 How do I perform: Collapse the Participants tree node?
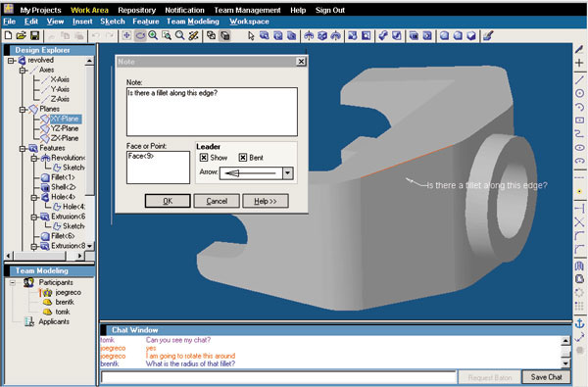coord(13,282)
